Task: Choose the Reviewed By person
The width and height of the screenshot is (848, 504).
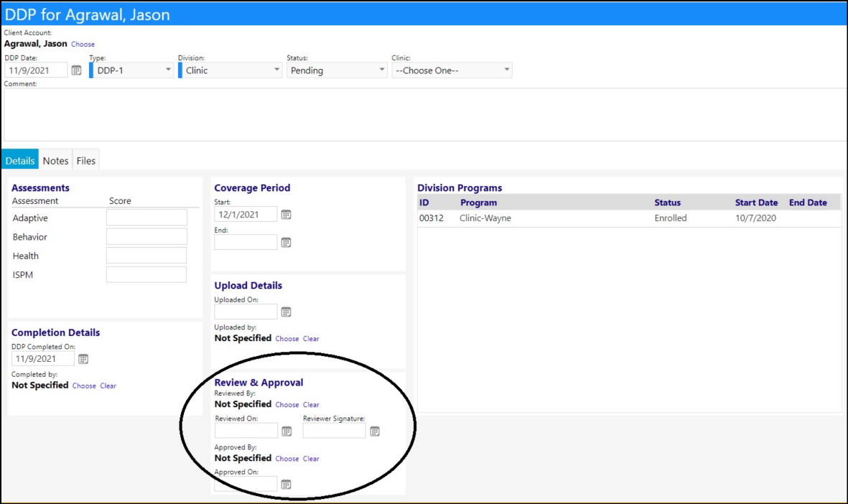Action: coord(286,404)
